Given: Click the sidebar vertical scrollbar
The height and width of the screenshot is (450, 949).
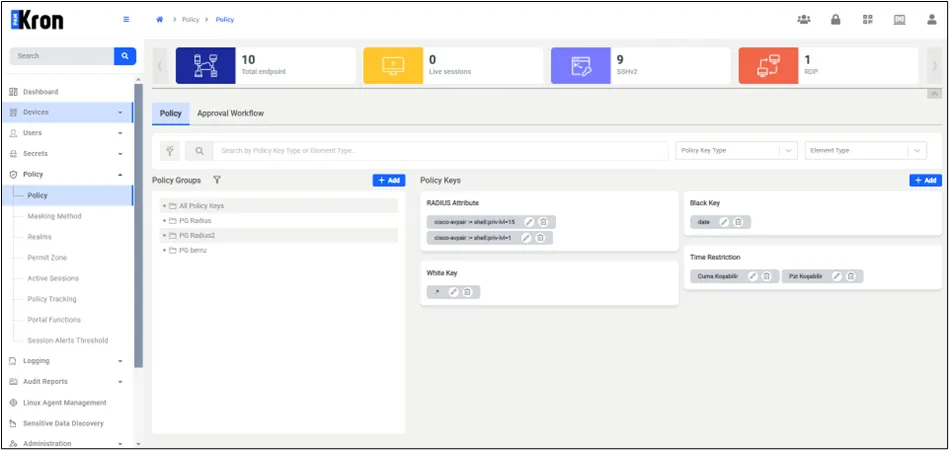Looking at the screenshot, I should click(138, 225).
